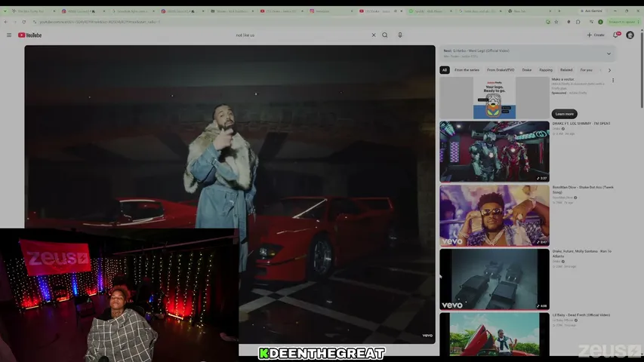Open the YouTube hamburger guide menu
644x362 pixels.
[x=9, y=35]
